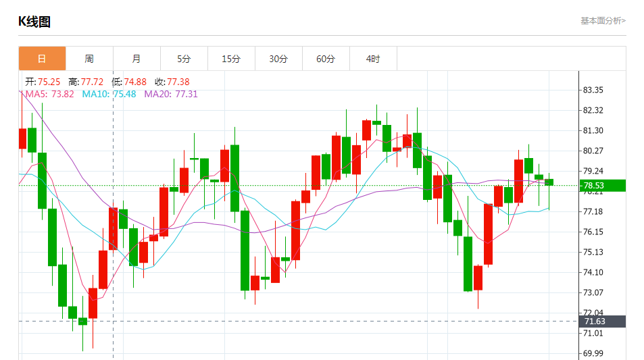Click the opening price value 75.25
The width and height of the screenshot is (644, 360).
[x=49, y=82]
